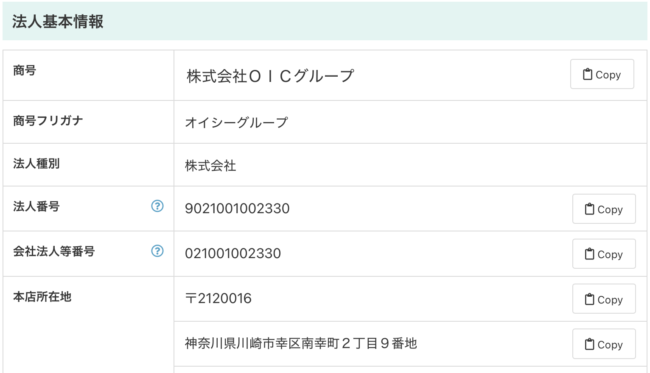Copy the postal code 〒2120016

pos(604,299)
